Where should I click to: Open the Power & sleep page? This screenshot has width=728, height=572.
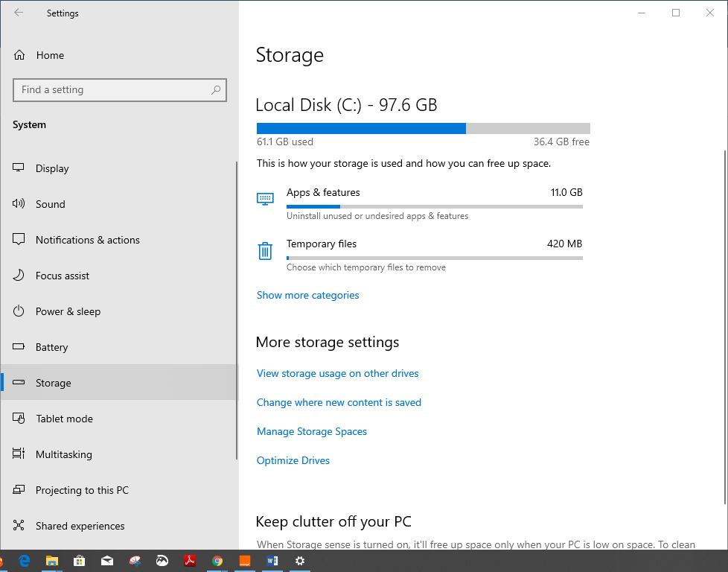pyautogui.click(x=68, y=311)
